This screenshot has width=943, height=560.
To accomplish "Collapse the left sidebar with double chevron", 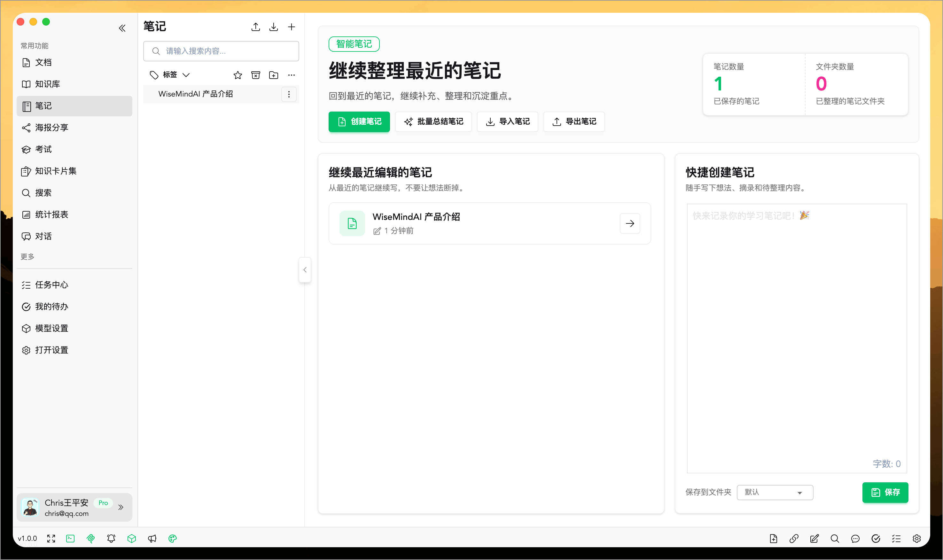I will pyautogui.click(x=122, y=28).
